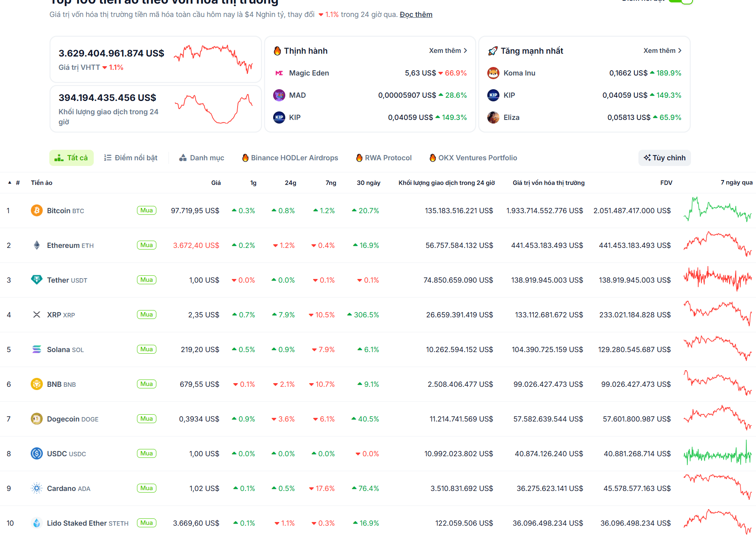
Task: Click the Đọc thêm link
Action: (416, 15)
